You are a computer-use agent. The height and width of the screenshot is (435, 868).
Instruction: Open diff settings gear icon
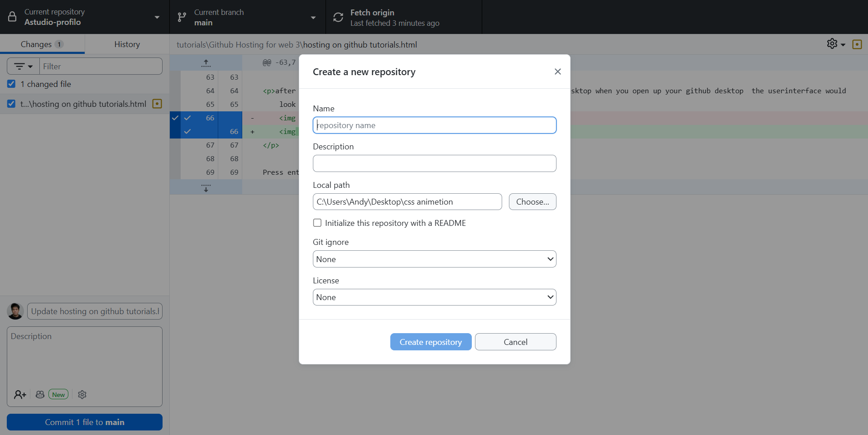pyautogui.click(x=832, y=43)
